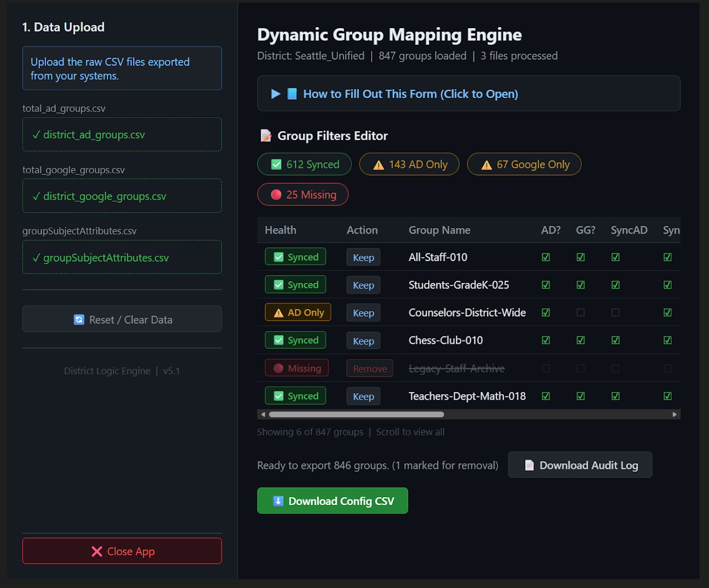The width and height of the screenshot is (709, 588).
Task: Check SyncAD checkbox for Counselors-District-Wide
Action: (615, 312)
